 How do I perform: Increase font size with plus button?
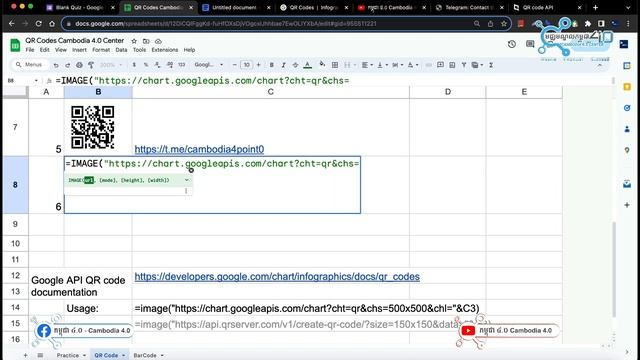coord(258,65)
